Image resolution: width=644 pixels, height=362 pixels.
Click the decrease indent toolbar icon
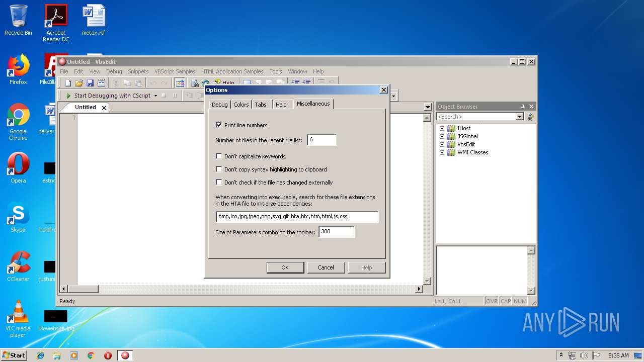point(306,82)
